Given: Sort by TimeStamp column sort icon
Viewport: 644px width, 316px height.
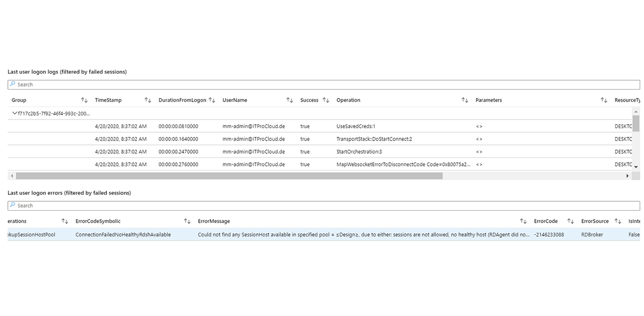Looking at the screenshot, I should coord(148,100).
